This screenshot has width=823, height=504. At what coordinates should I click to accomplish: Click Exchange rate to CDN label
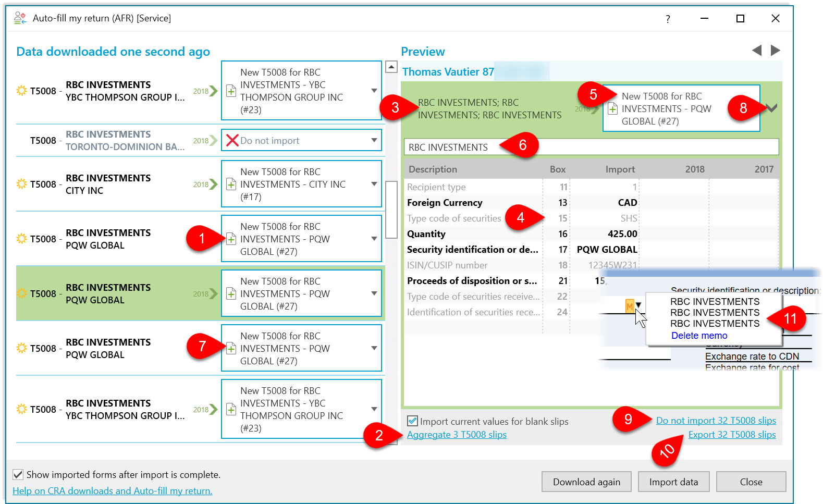pyautogui.click(x=752, y=357)
